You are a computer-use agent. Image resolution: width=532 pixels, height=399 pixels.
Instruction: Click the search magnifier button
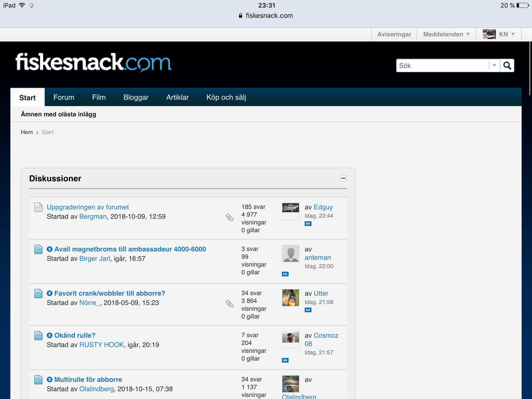(x=507, y=65)
